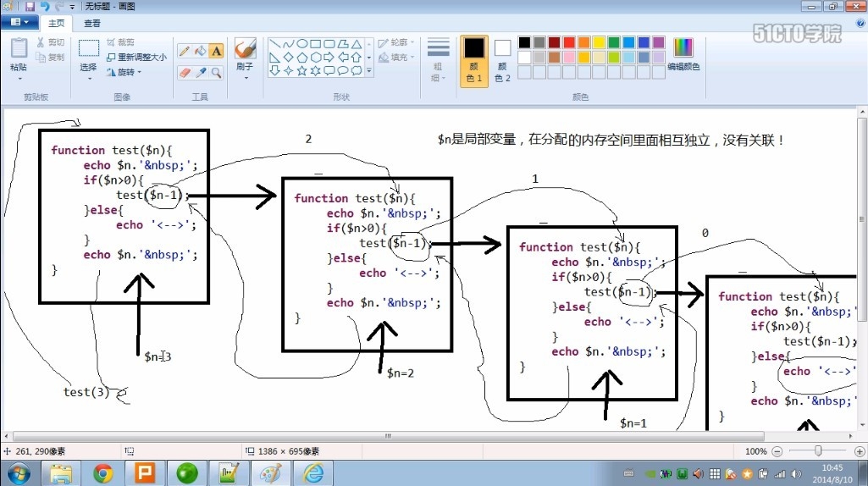The image size is (868, 486).
Task: Pick the red color swatch
Action: pyautogui.click(x=569, y=42)
